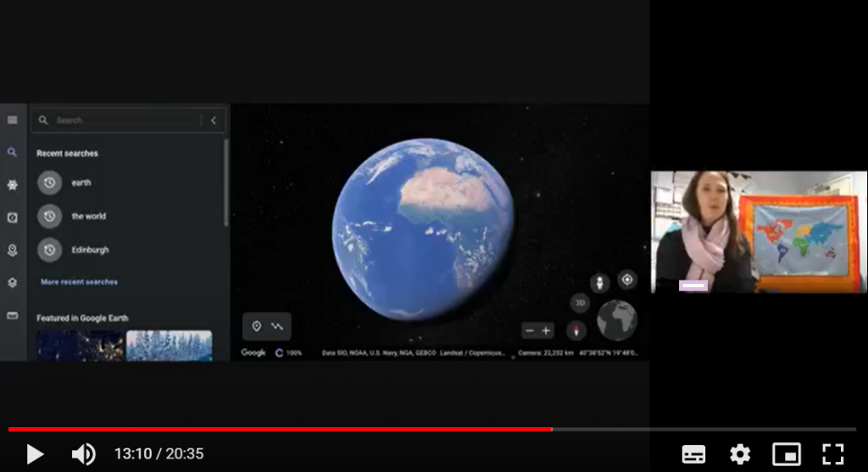
Task: Select recent search 'earth'
Action: 81,182
